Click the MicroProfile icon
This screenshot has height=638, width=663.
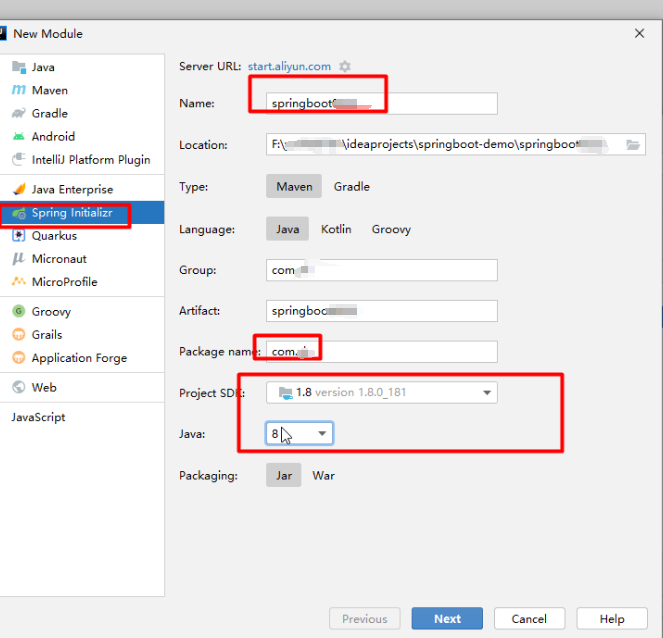click(x=19, y=282)
